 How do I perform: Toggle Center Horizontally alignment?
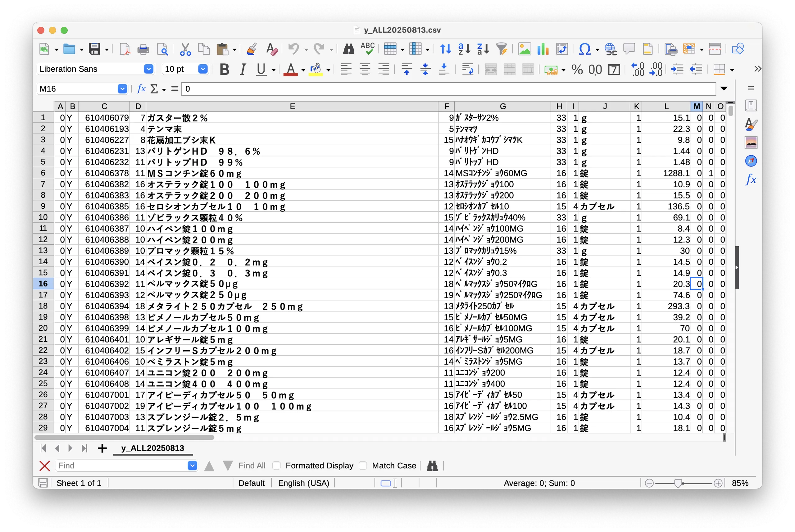365,70
